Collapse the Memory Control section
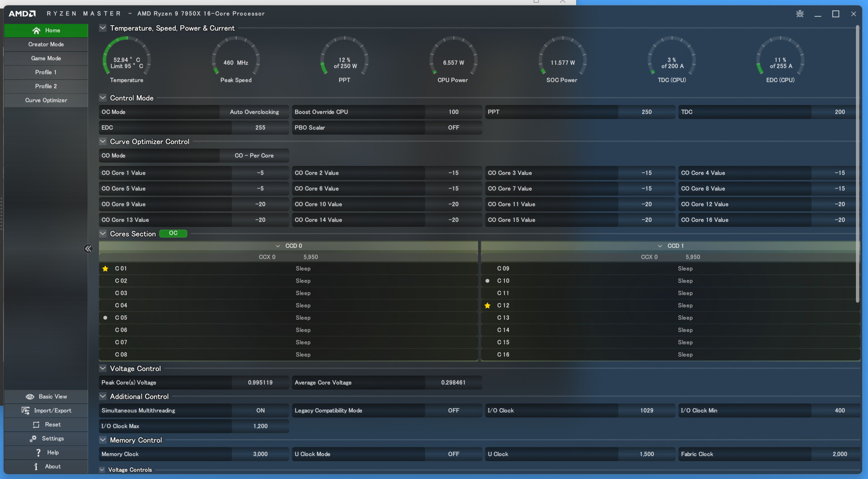 pyautogui.click(x=103, y=440)
